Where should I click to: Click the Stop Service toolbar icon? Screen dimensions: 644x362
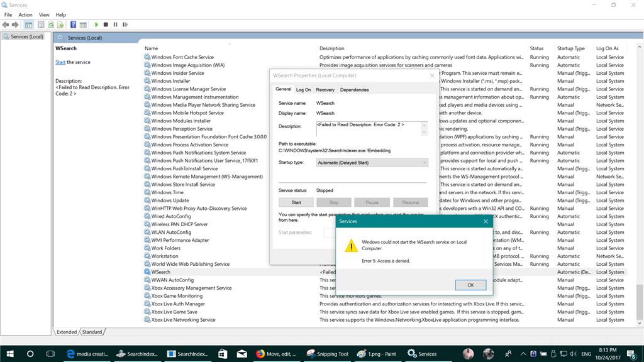pyautogui.click(x=106, y=25)
